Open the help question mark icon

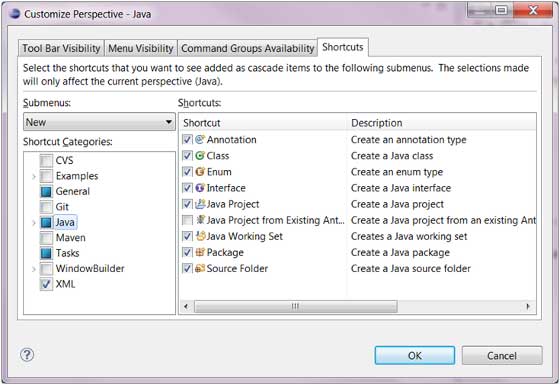[27, 355]
